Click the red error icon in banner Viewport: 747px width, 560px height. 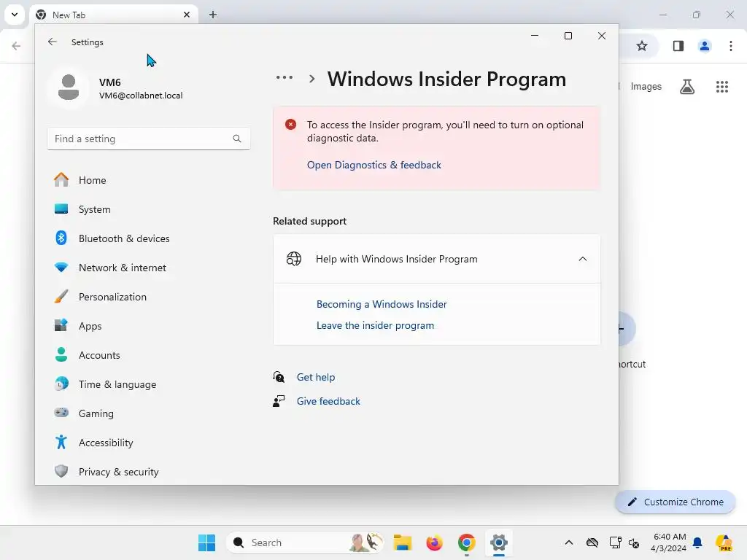coord(290,125)
